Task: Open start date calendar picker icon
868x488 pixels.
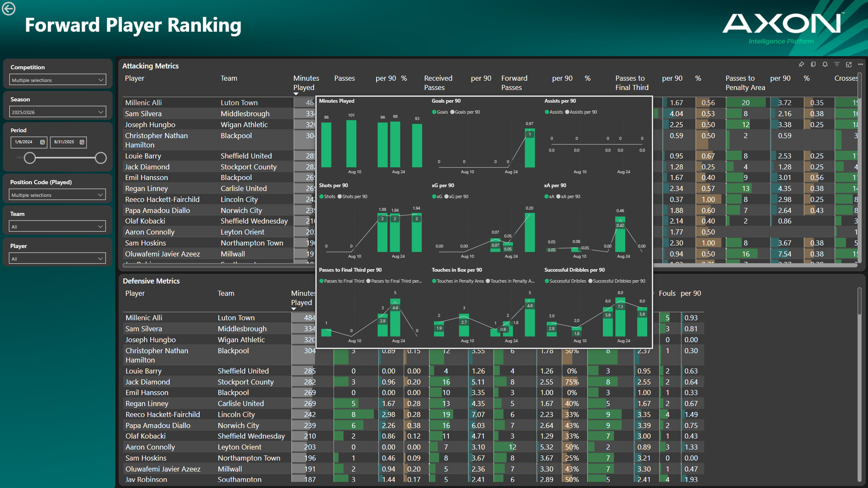Action: click(x=42, y=142)
